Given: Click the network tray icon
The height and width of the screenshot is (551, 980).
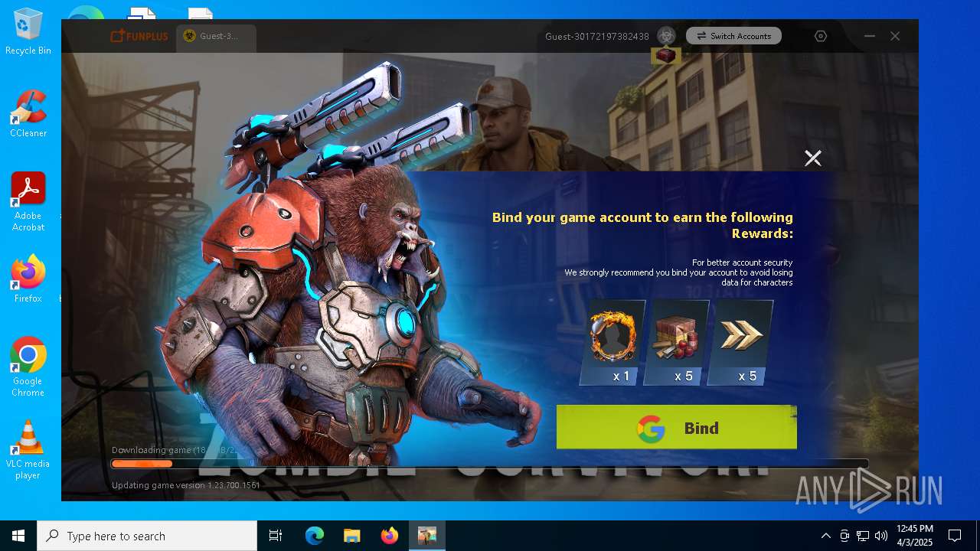Looking at the screenshot, I should point(863,536).
